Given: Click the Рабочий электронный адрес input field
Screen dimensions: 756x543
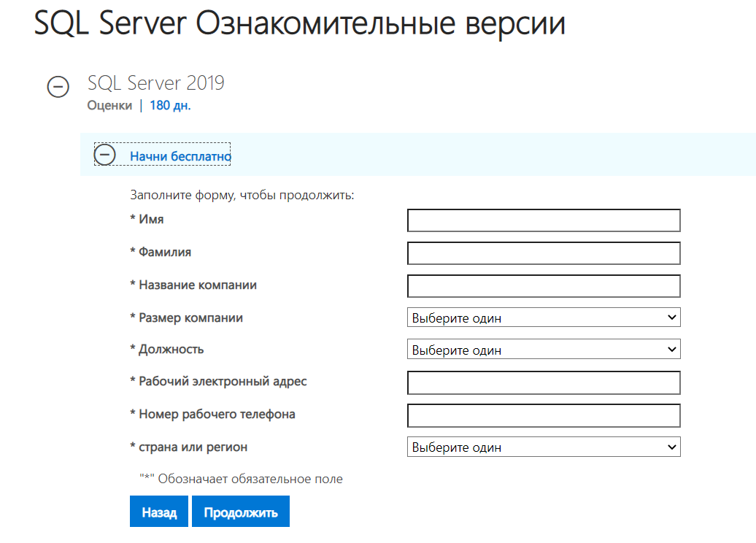Looking at the screenshot, I should click(x=544, y=382).
